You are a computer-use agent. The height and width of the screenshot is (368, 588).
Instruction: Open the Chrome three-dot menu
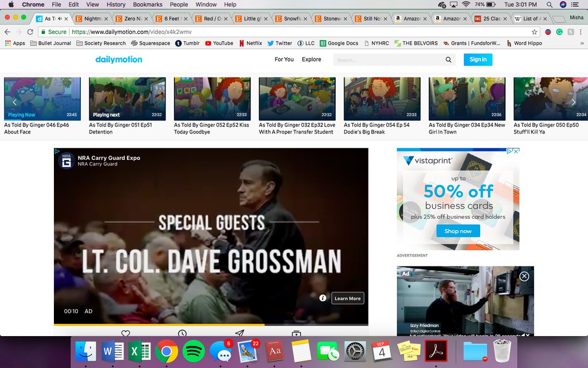[581, 32]
